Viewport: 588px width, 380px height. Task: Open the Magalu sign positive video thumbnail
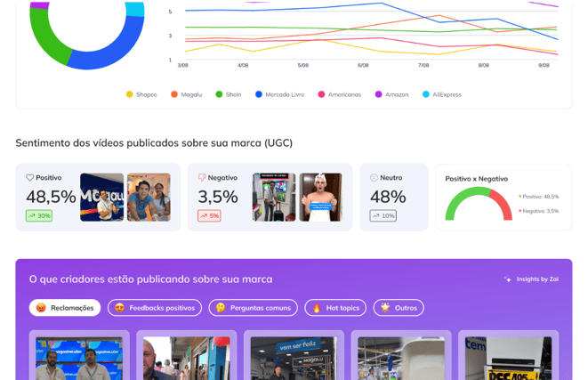[102, 197]
